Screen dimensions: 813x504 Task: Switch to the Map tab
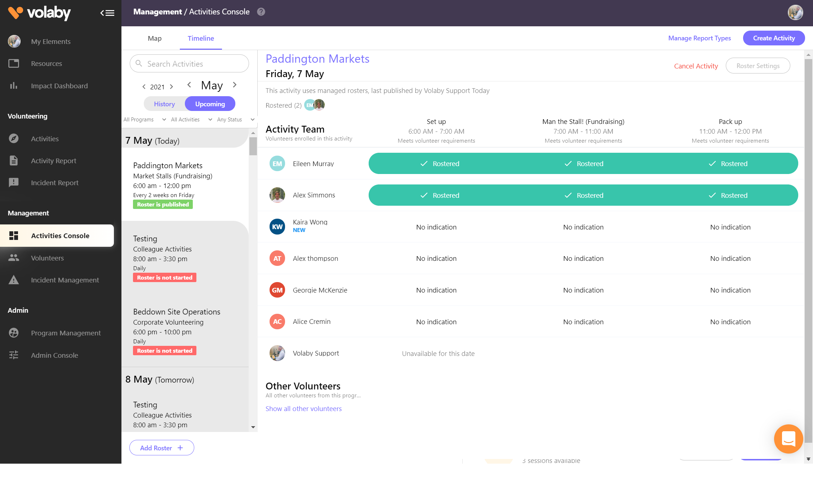[x=155, y=38]
